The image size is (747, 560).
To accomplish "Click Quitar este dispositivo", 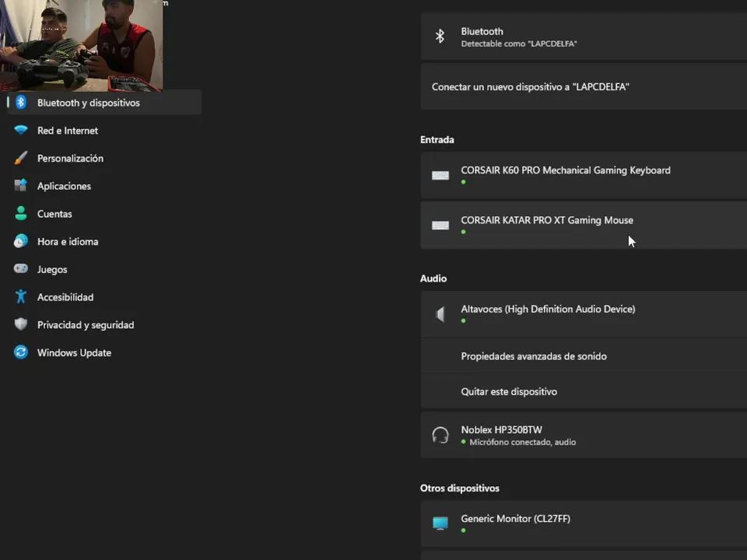I will click(509, 391).
